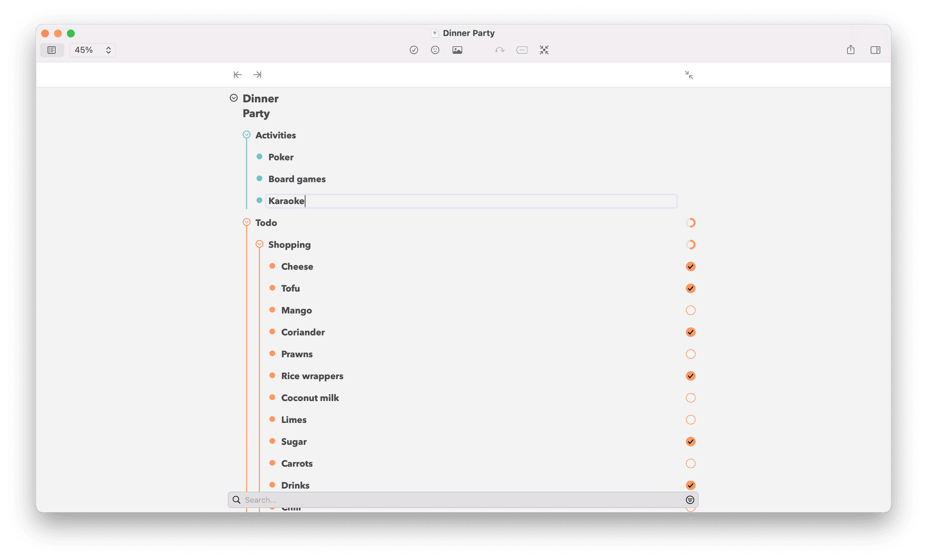927x560 pixels.
Task: Uncheck the Cheese completed status
Action: [691, 266]
